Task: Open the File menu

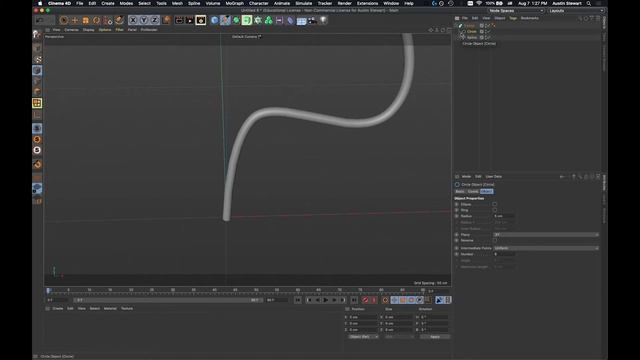Action: point(80,3)
